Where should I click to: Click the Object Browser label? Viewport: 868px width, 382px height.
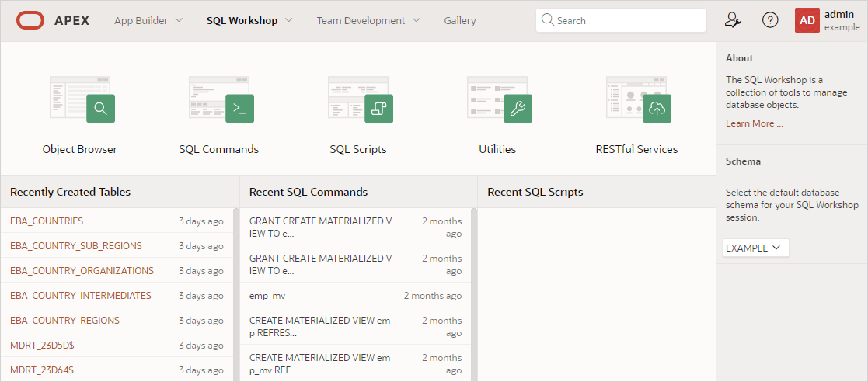pos(80,149)
